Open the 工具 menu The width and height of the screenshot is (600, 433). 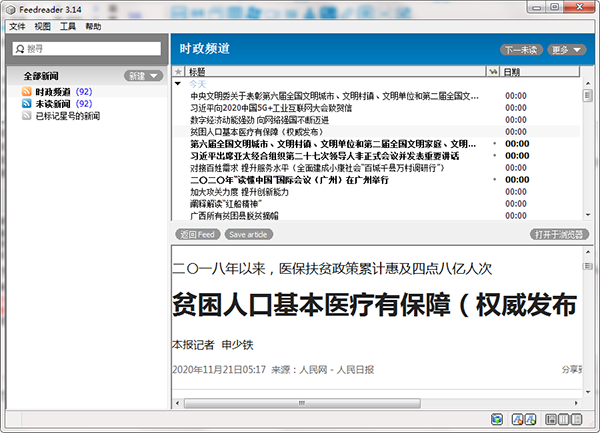coord(68,26)
